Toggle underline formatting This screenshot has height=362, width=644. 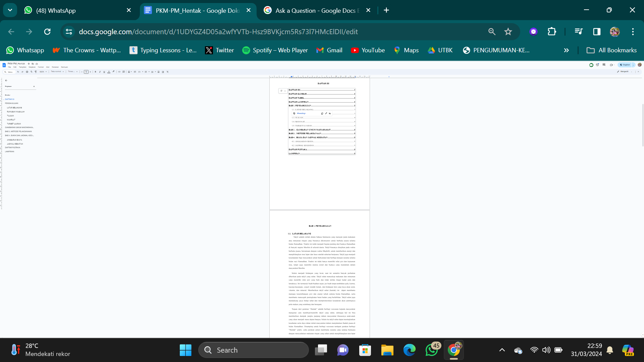click(x=104, y=72)
